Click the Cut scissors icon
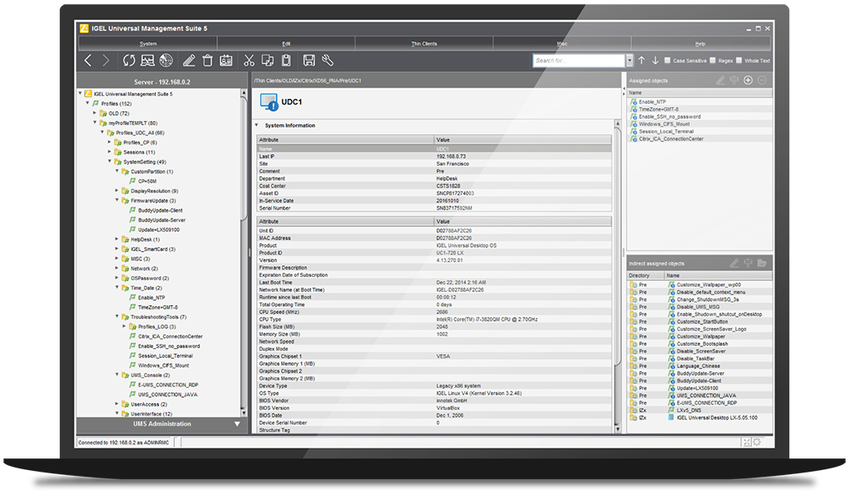Screen dimensions: 849x504 click(x=249, y=61)
